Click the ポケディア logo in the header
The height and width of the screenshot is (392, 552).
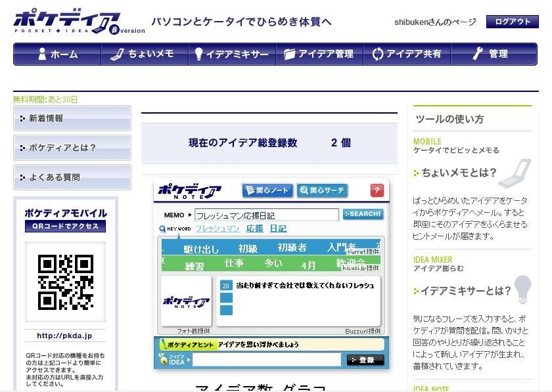pyautogui.click(x=79, y=22)
